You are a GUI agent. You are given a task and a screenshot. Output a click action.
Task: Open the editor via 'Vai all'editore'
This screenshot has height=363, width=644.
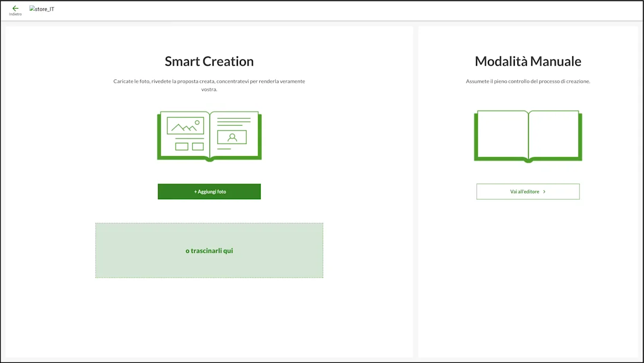coord(528,192)
